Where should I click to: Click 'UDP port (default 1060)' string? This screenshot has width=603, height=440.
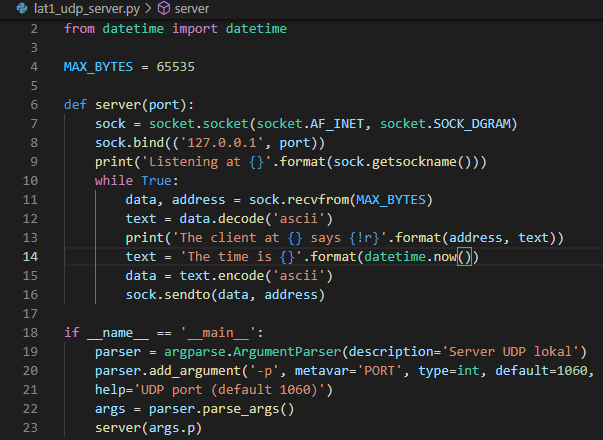[229, 390]
